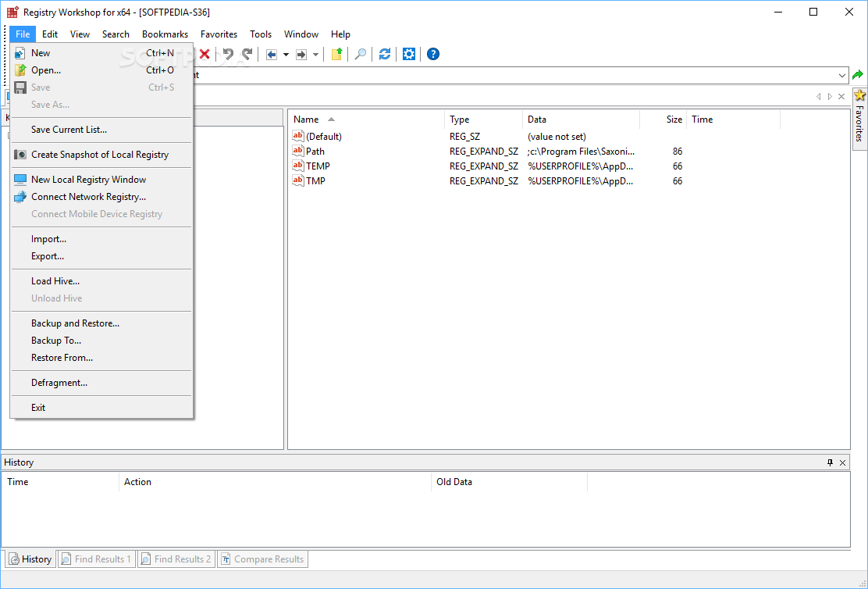868x589 pixels.
Task: Click the Action column header in History
Action: click(275, 482)
